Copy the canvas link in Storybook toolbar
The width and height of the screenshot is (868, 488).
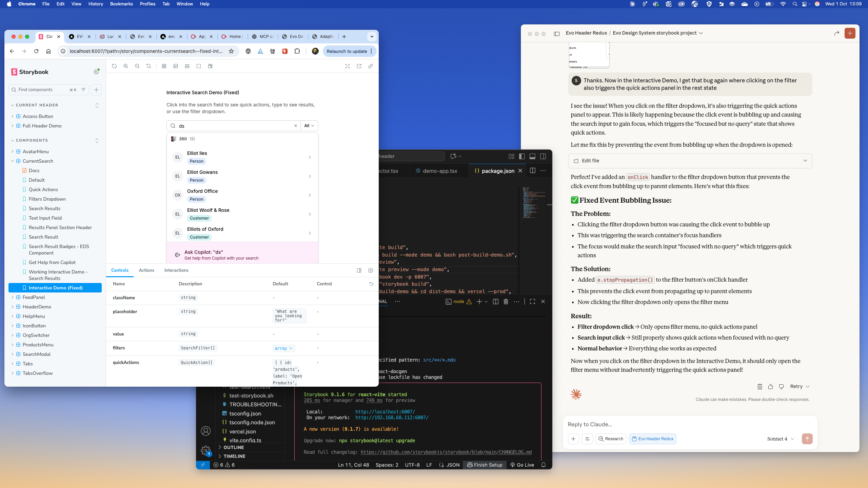371,66
